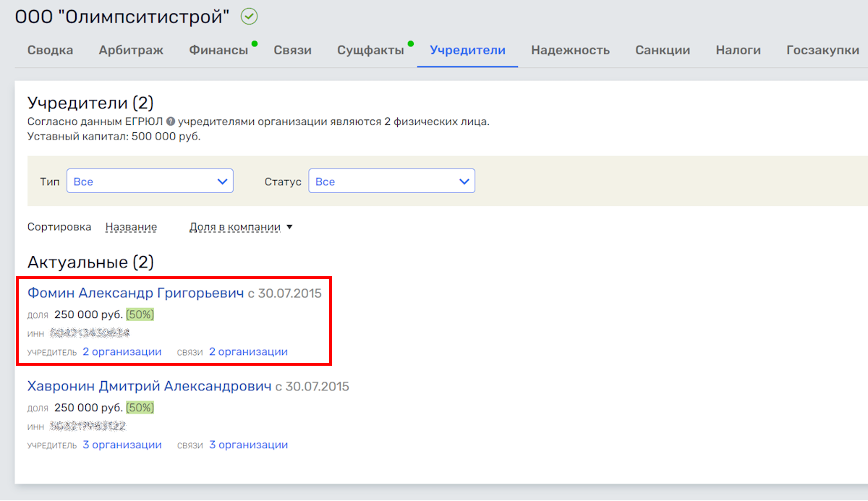Click the help question mark next to ЕГРЮЛ
The width and height of the screenshot is (868, 501).
click(171, 121)
